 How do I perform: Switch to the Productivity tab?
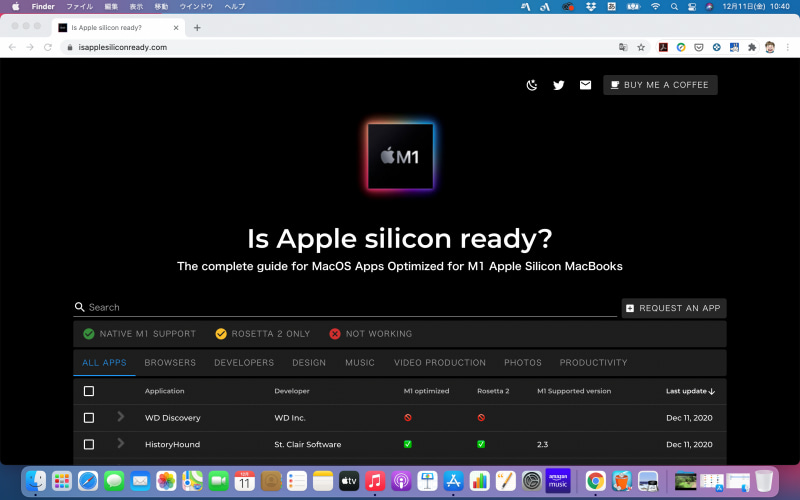[x=593, y=363]
